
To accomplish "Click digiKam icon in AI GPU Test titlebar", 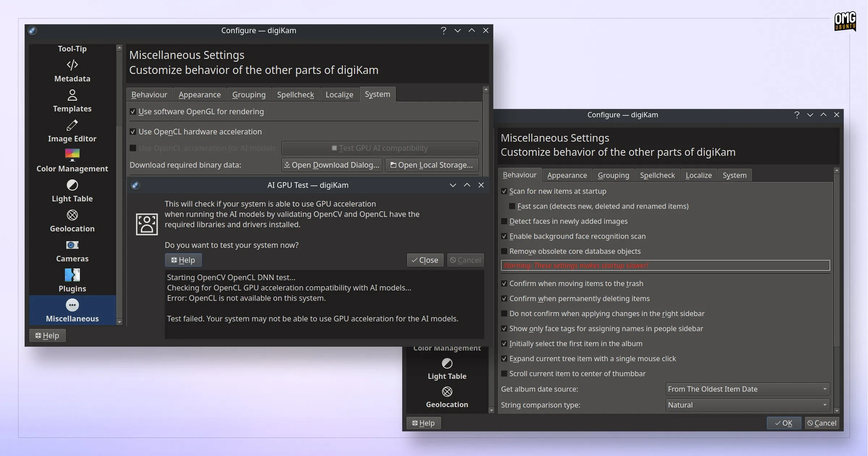I will [x=135, y=185].
